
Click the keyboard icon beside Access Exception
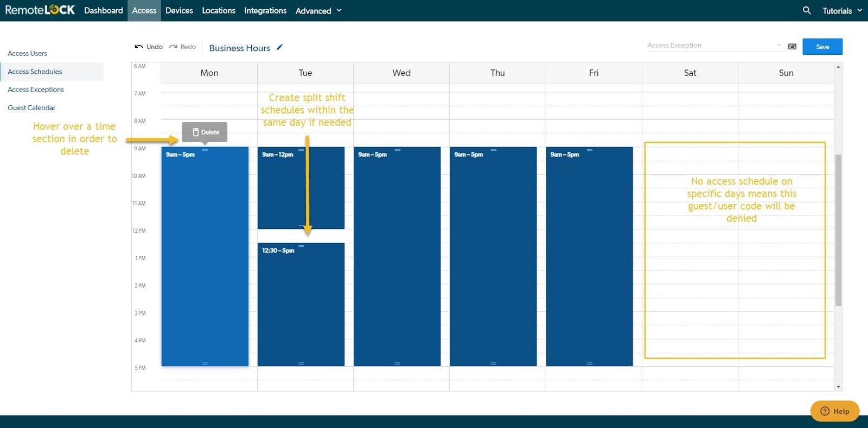(792, 47)
